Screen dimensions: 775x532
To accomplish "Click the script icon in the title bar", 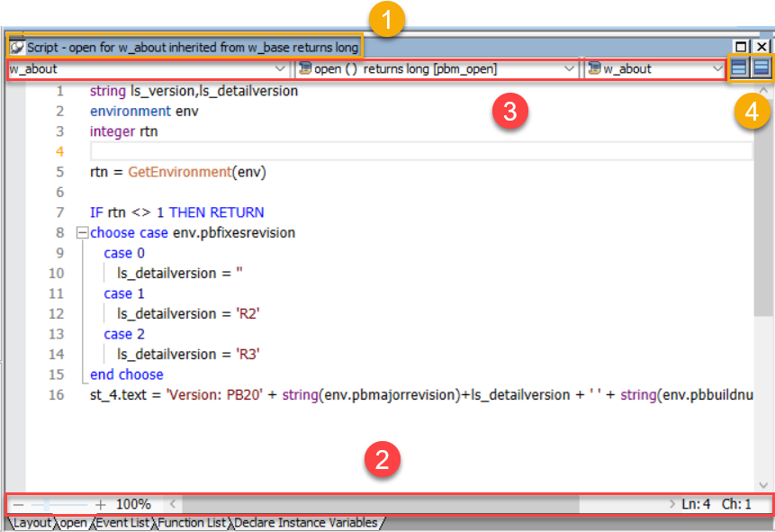I will click(x=16, y=47).
